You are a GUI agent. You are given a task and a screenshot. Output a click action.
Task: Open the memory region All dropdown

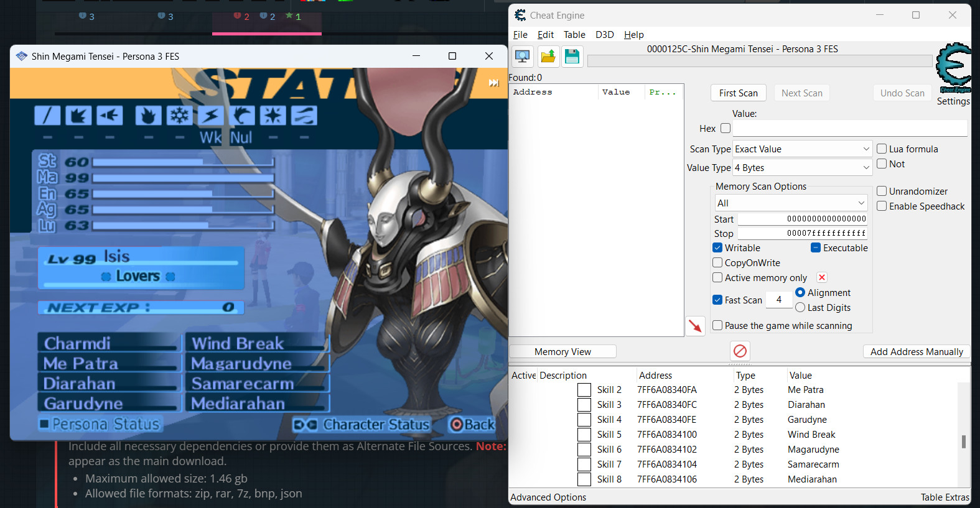pyautogui.click(x=791, y=203)
